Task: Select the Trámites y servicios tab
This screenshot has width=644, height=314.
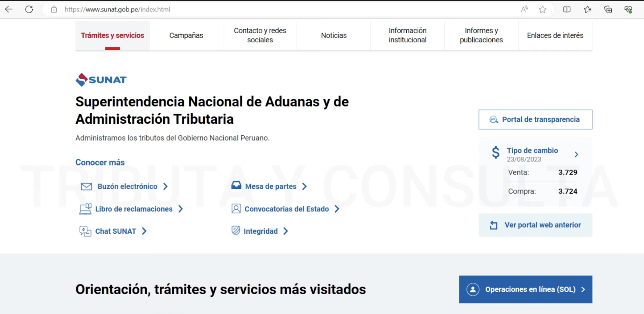Action: pyautogui.click(x=113, y=36)
